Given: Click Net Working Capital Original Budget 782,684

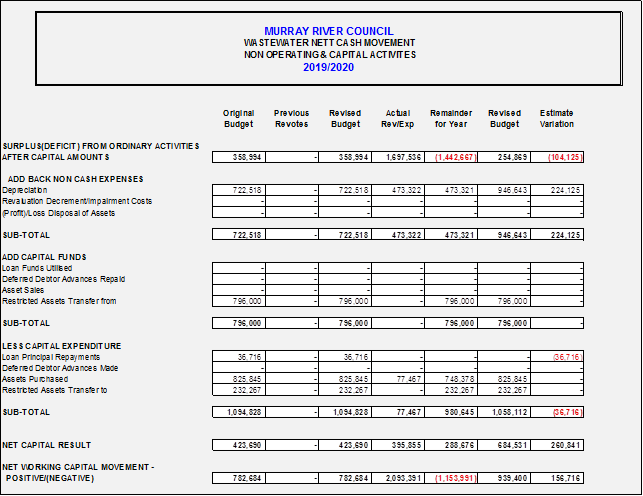Looking at the screenshot, I should pyautogui.click(x=239, y=478).
